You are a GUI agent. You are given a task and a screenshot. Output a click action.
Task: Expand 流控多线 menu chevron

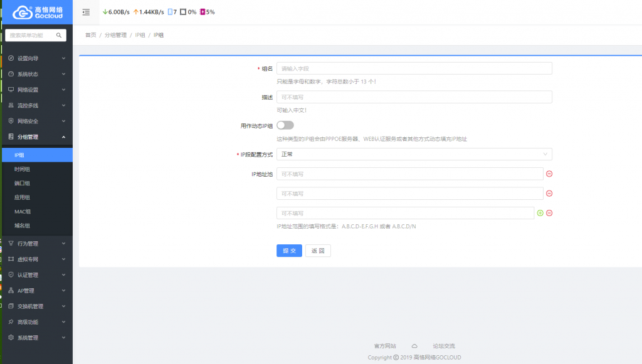point(63,105)
